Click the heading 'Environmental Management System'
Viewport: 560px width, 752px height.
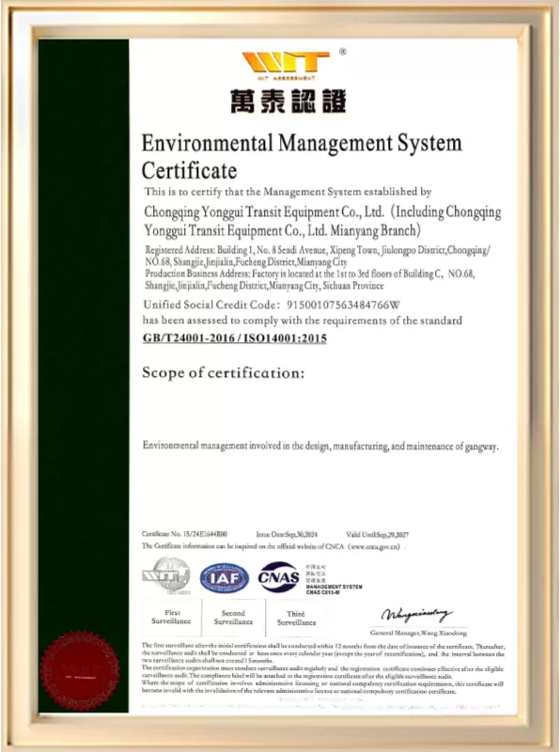(x=302, y=143)
